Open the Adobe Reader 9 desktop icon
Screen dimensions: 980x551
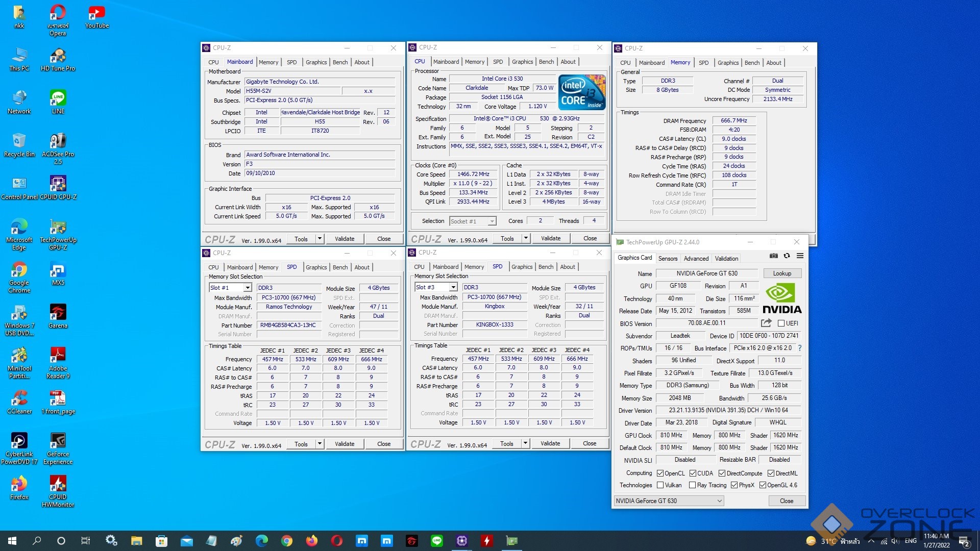pyautogui.click(x=58, y=363)
